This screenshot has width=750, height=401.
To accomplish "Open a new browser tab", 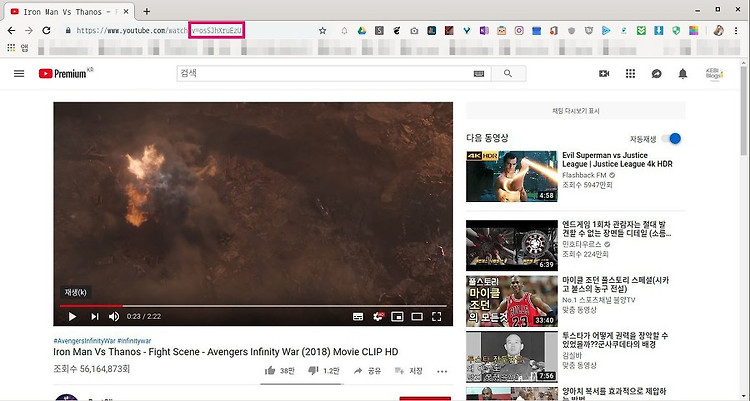I will point(147,11).
